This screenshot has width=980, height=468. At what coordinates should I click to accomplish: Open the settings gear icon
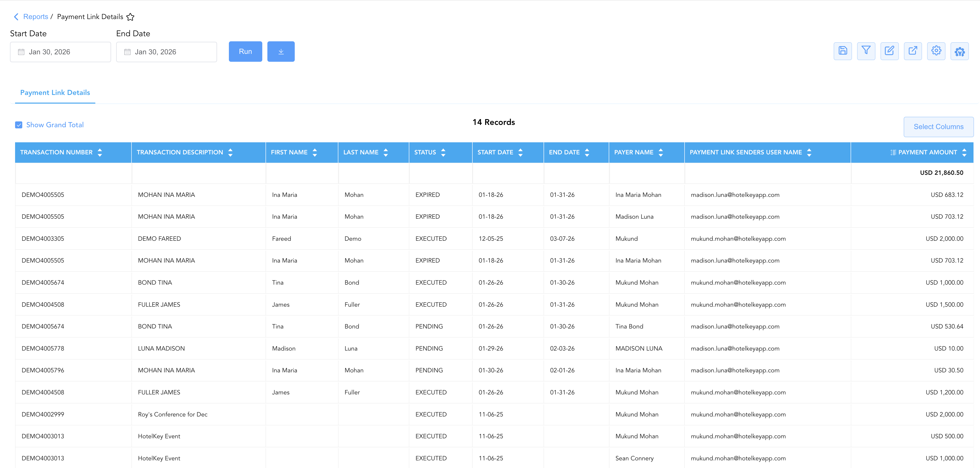click(936, 51)
